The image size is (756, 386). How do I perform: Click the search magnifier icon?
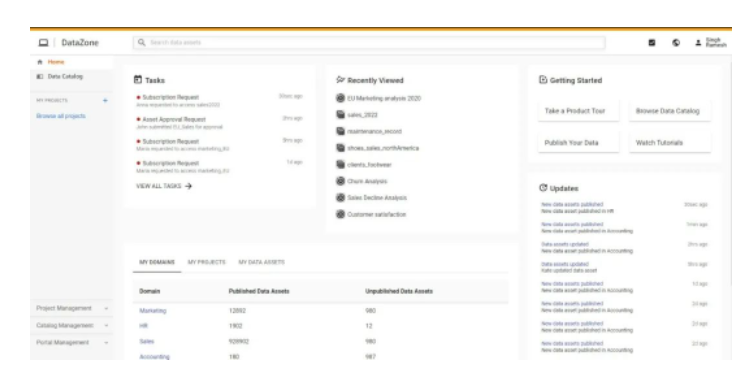pos(141,42)
